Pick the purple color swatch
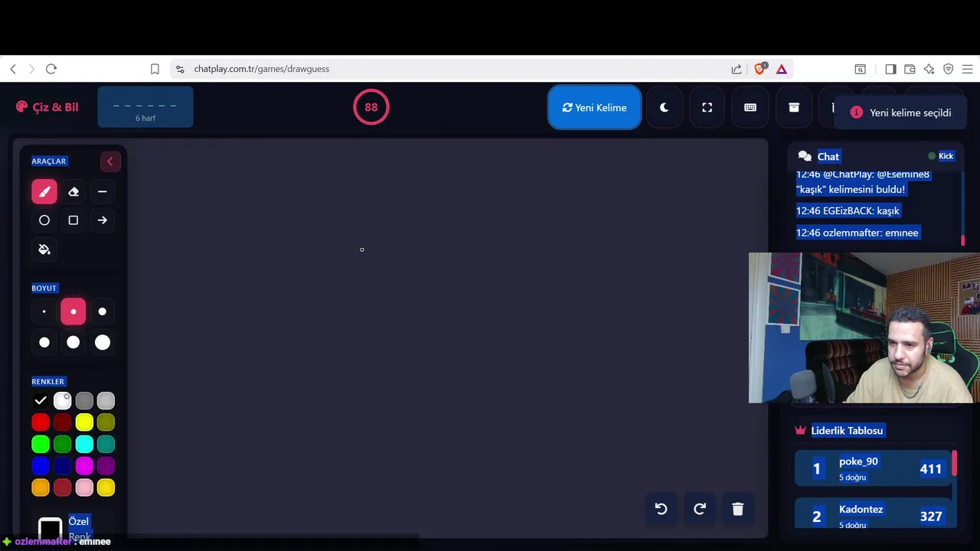The width and height of the screenshot is (980, 551). click(x=106, y=465)
